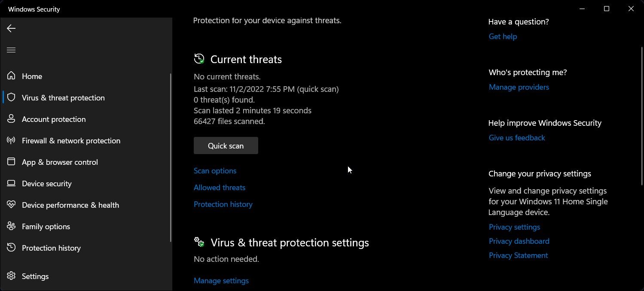View Allowed threats
The image size is (644, 291).
pos(220,188)
